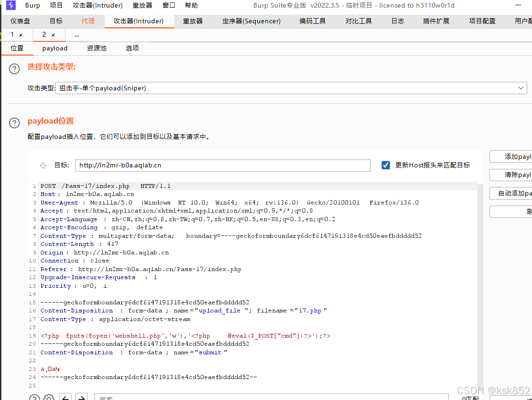Click the target field crosshair drag icon

pyautogui.click(x=43, y=166)
